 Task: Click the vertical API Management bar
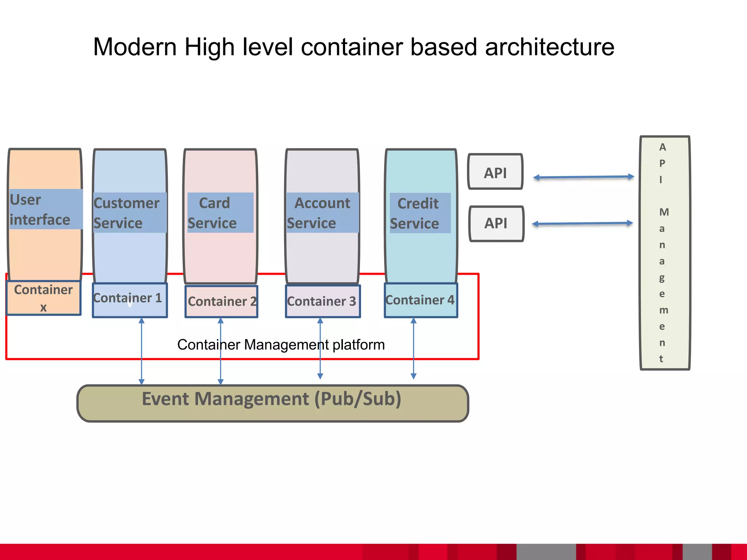point(665,253)
